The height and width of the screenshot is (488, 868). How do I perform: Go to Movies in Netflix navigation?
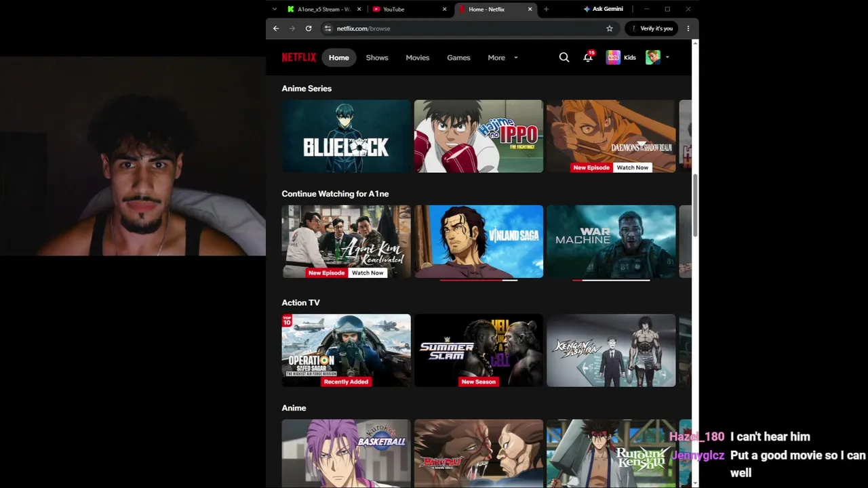click(418, 58)
